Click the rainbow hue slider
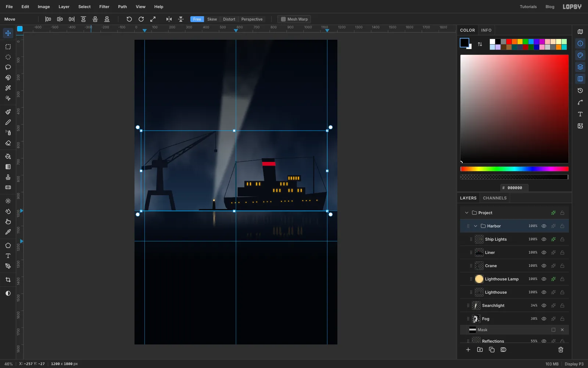Viewport: 588px width, 368px height. tap(514, 169)
